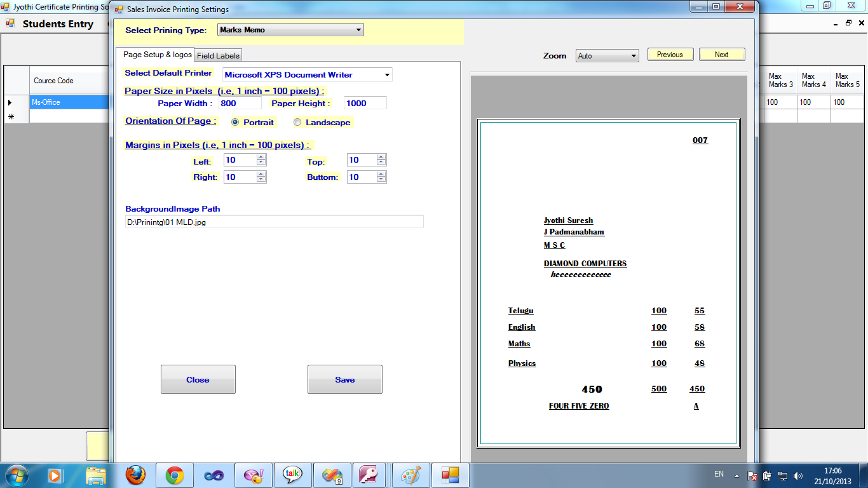Select Landscape page orientation
The height and width of the screenshot is (488, 868).
(297, 122)
